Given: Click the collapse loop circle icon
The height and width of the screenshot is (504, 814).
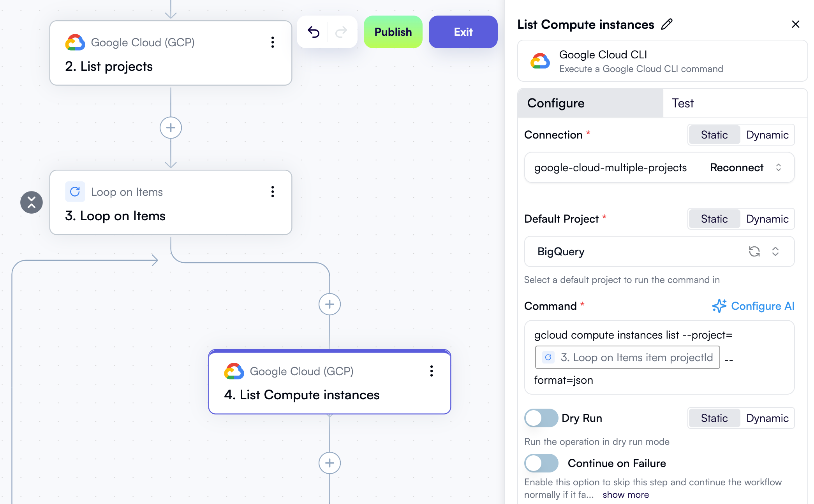Looking at the screenshot, I should 32,202.
